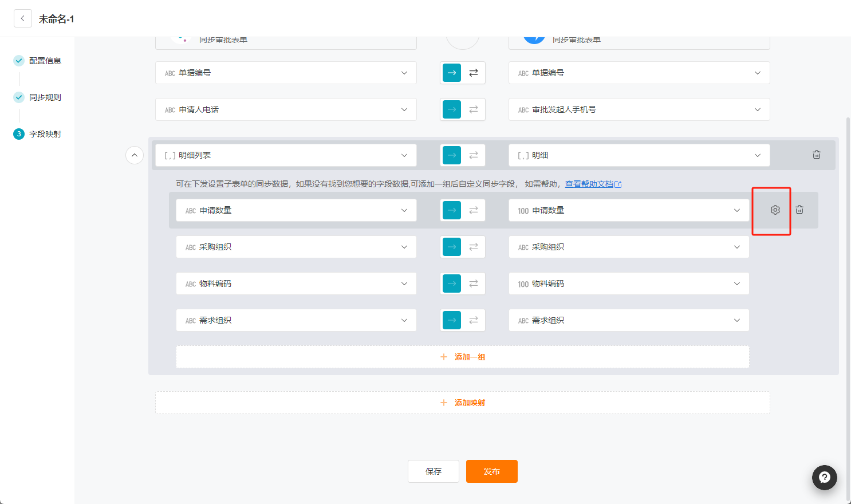Set two-way sync for 明细列表
This screenshot has width=851, height=504.
474,155
